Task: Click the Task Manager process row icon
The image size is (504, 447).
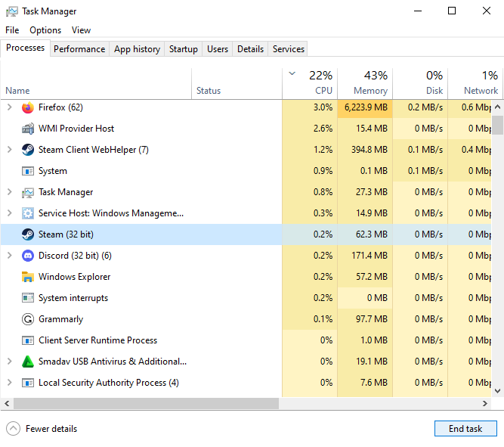Action: click(28, 192)
